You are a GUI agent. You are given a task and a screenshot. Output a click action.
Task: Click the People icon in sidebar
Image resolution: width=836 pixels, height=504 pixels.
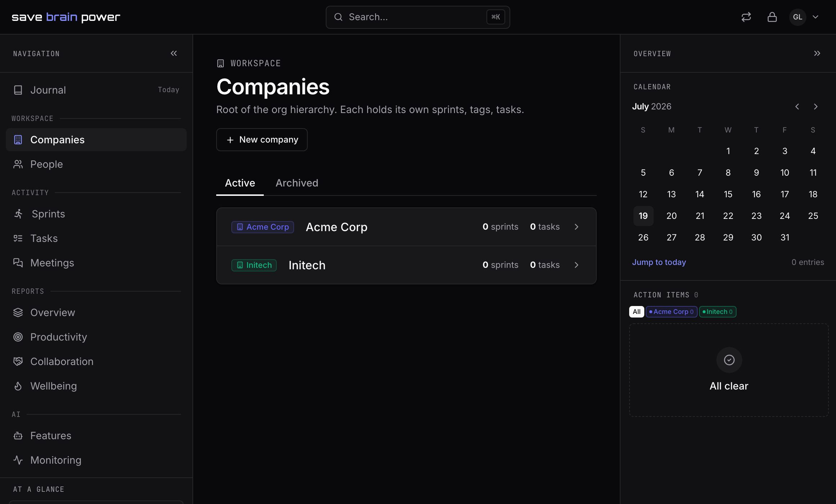click(18, 164)
